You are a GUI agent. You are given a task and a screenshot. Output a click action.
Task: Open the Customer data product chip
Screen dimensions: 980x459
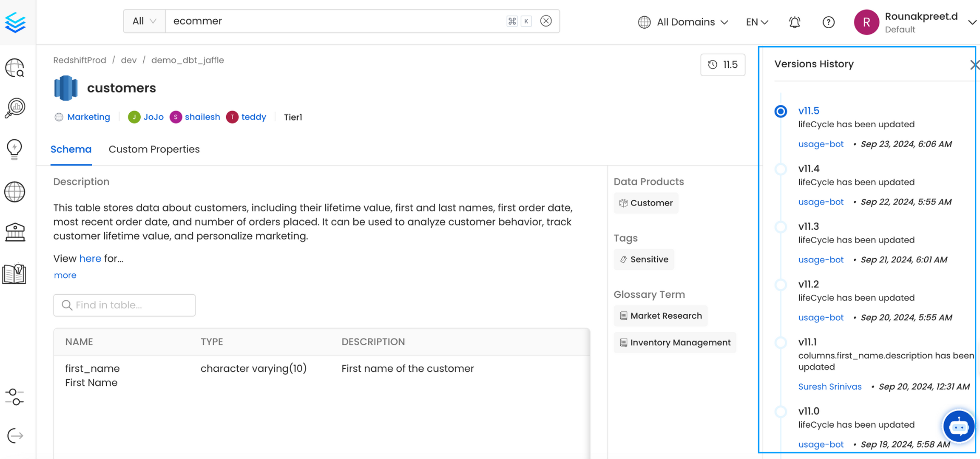pyautogui.click(x=646, y=203)
